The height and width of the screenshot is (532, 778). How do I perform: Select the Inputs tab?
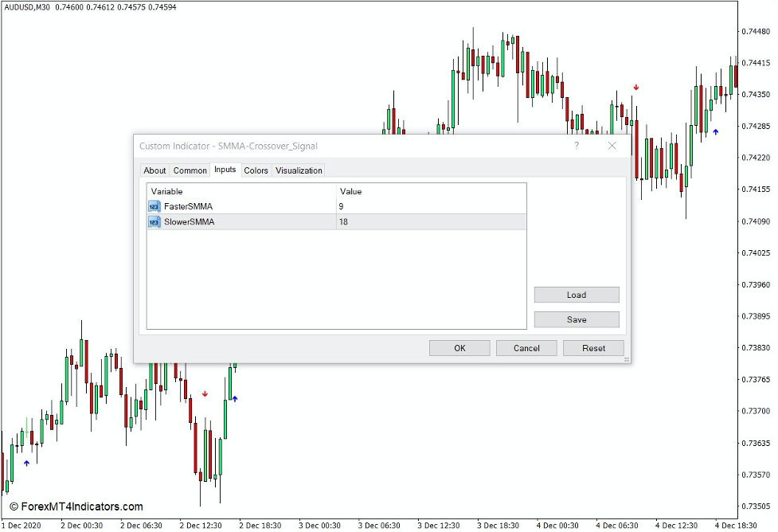(x=225, y=170)
